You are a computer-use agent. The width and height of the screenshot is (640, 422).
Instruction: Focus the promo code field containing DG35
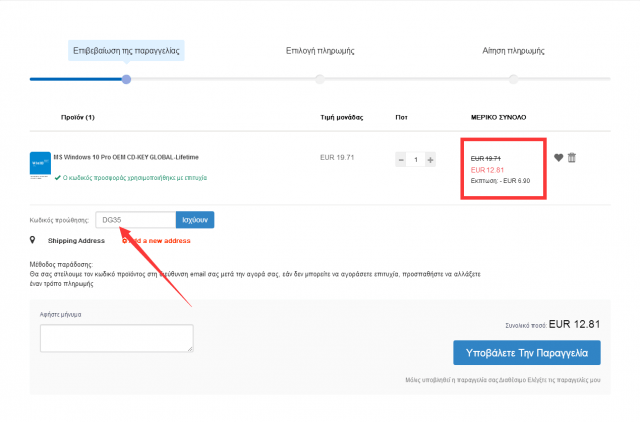(134, 220)
